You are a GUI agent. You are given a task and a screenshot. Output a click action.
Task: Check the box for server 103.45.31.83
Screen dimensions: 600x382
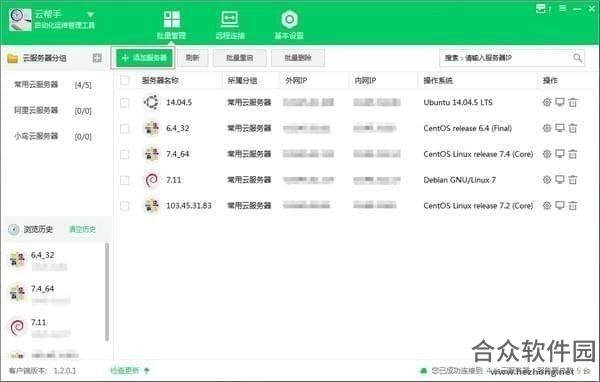[x=125, y=206]
